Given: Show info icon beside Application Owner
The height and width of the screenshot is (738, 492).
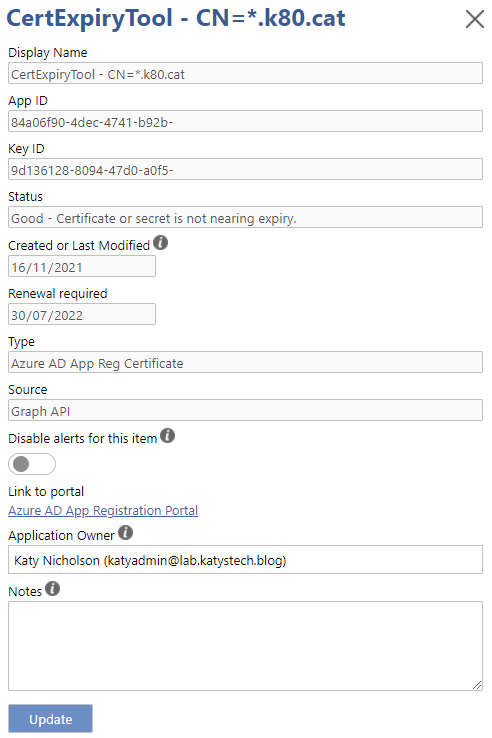Looking at the screenshot, I should [x=125, y=533].
